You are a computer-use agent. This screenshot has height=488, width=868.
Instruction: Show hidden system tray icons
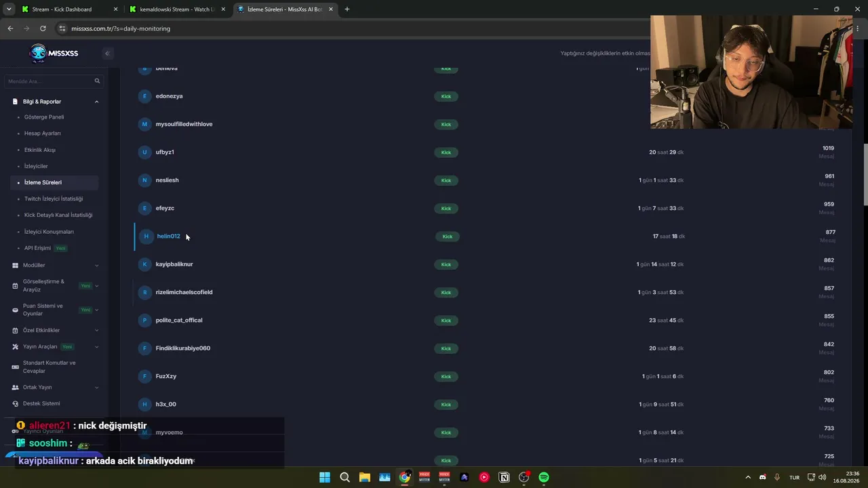[748, 477]
